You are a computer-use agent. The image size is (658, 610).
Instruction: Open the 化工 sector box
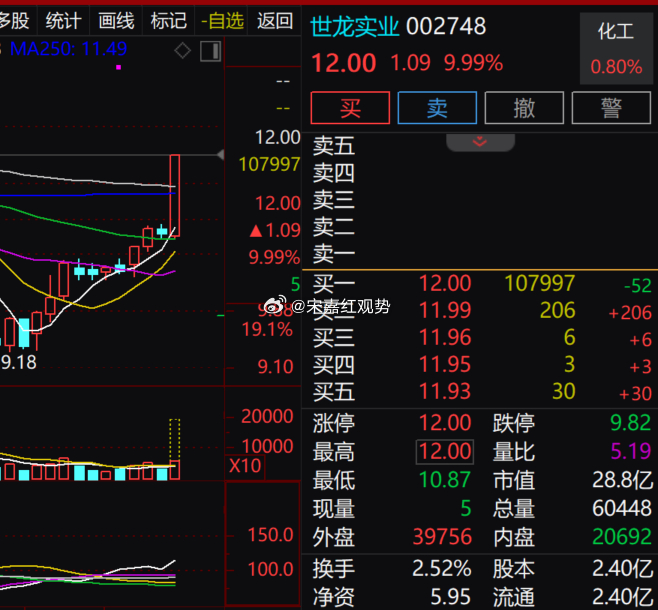pyautogui.click(x=616, y=48)
